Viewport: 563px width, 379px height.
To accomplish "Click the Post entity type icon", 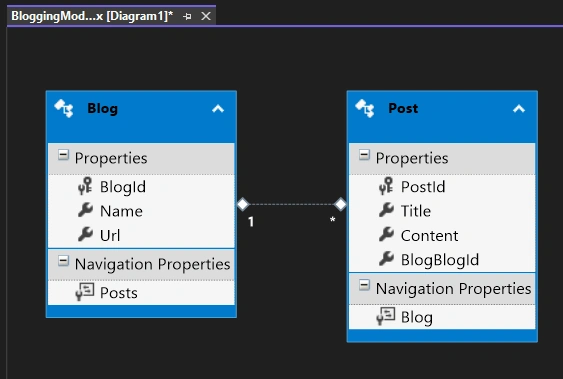I will [364, 108].
